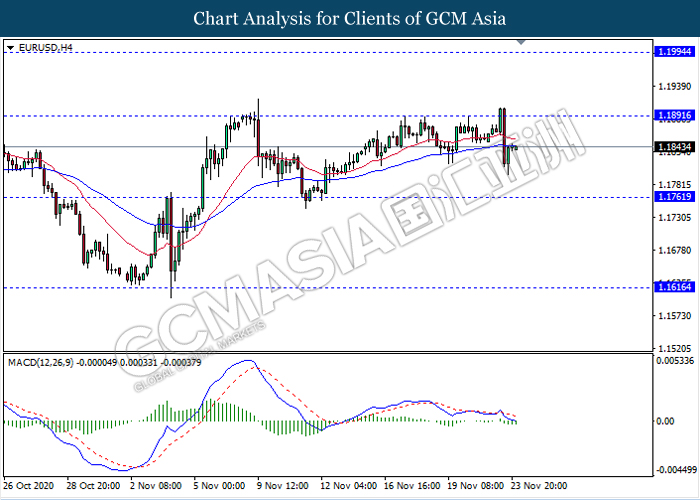Click the Chart Analysis for Clients title
The height and width of the screenshot is (500, 700).
(x=350, y=18)
